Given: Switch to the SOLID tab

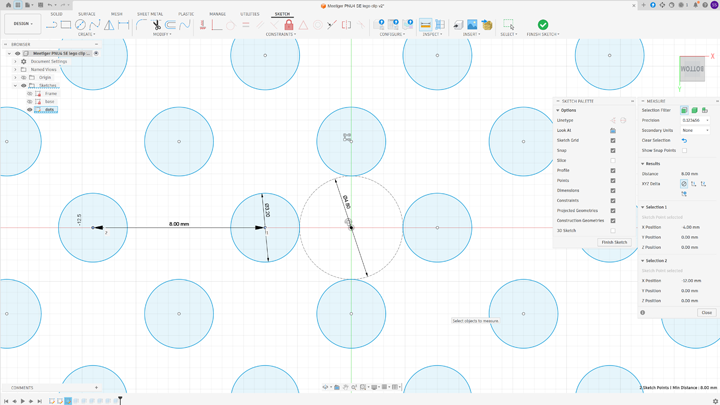Looking at the screenshot, I should pyautogui.click(x=56, y=14).
